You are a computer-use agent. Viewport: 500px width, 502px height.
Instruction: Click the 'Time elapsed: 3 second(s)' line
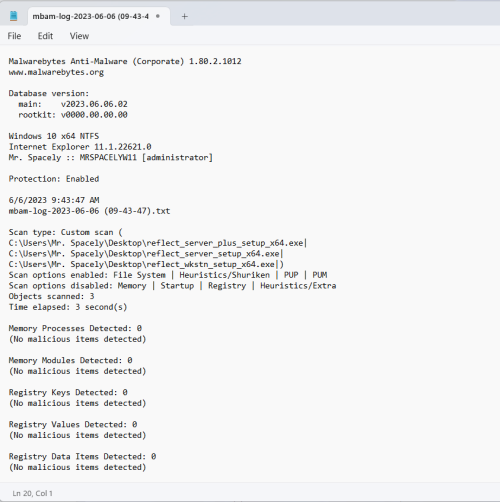(68, 307)
